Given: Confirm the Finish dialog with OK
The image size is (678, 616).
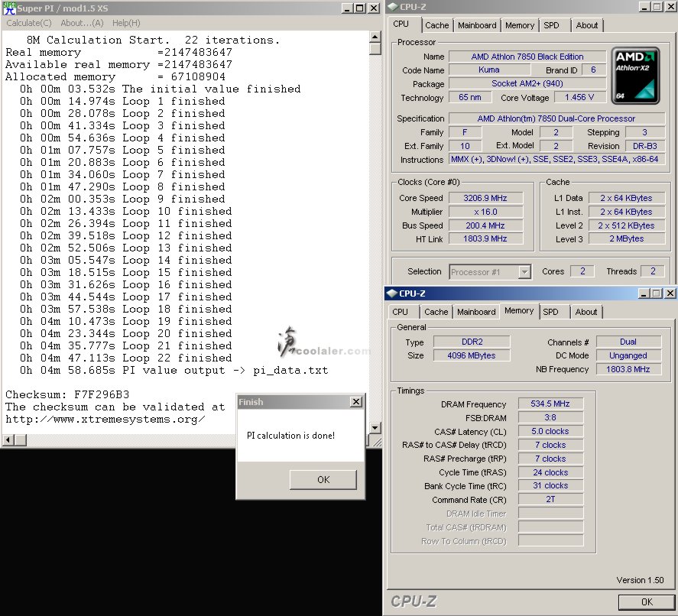Looking at the screenshot, I should tap(323, 480).
